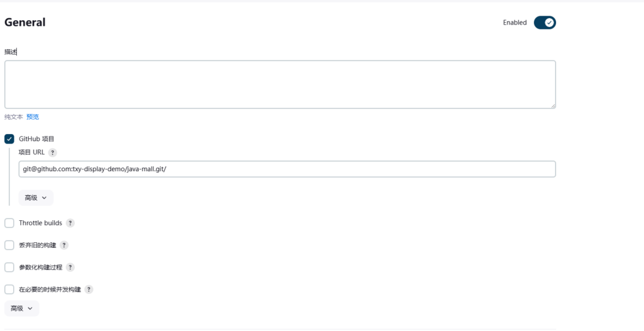The height and width of the screenshot is (331, 644).
Task: Expand the bottom 高级 section
Action: pyautogui.click(x=22, y=308)
